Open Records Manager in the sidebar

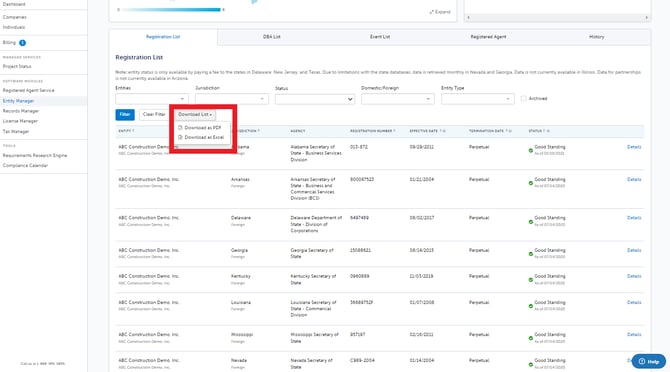21,111
